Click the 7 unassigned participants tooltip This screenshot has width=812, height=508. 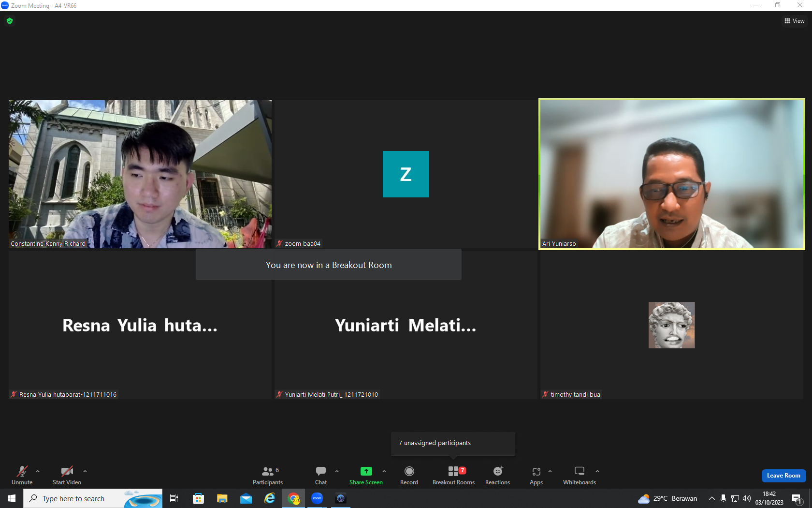pos(453,443)
